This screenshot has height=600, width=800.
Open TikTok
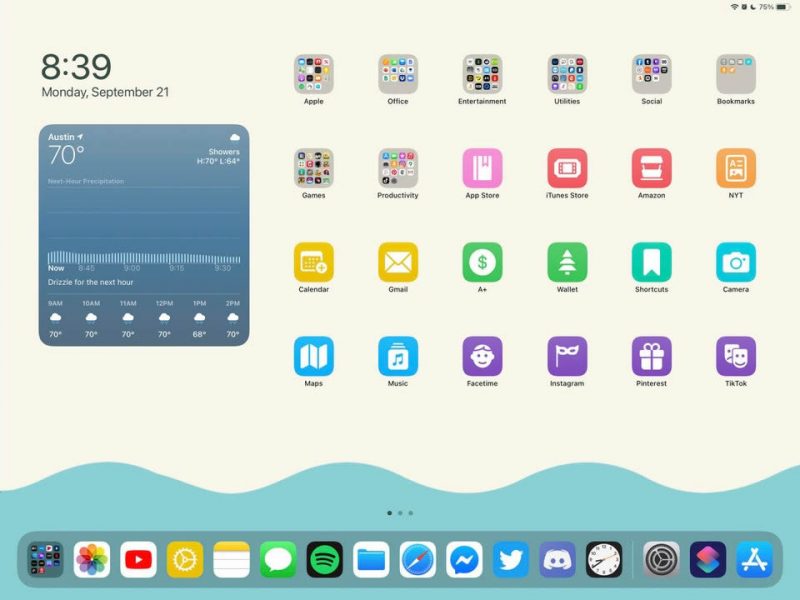[735, 357]
